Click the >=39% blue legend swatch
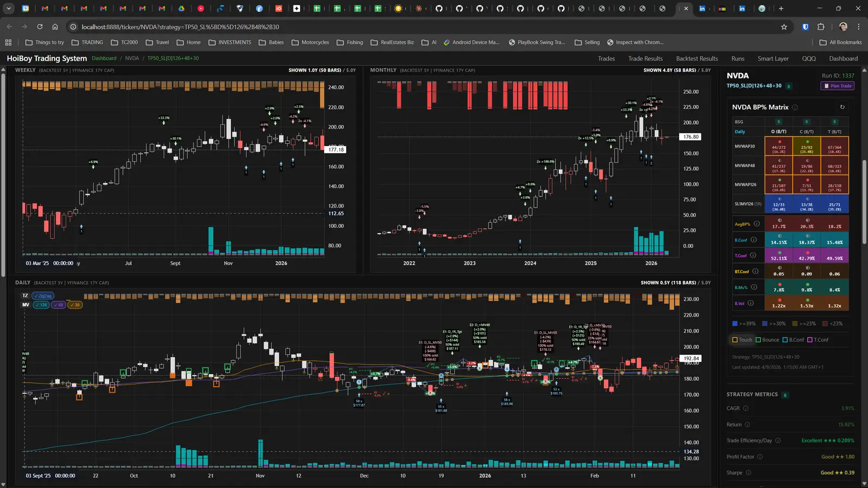 (735, 324)
